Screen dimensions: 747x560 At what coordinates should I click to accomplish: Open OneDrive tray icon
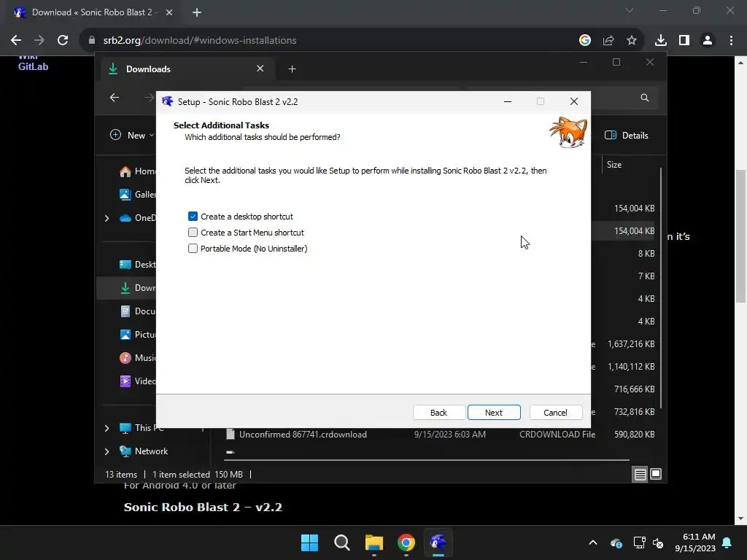click(616, 542)
